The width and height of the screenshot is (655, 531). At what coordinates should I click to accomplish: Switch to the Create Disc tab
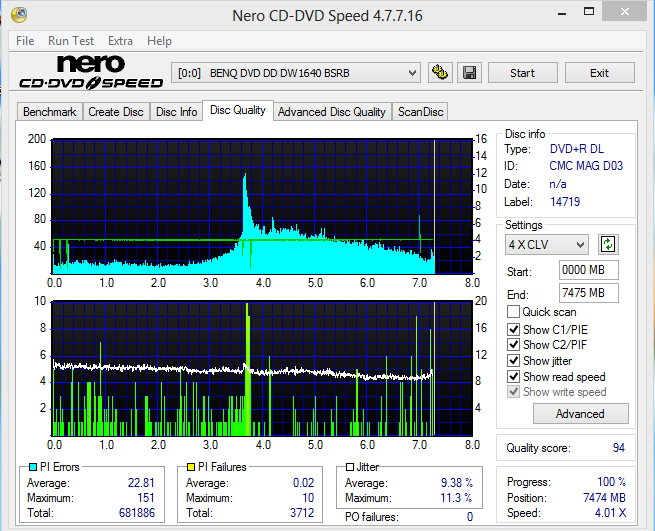[x=116, y=112]
